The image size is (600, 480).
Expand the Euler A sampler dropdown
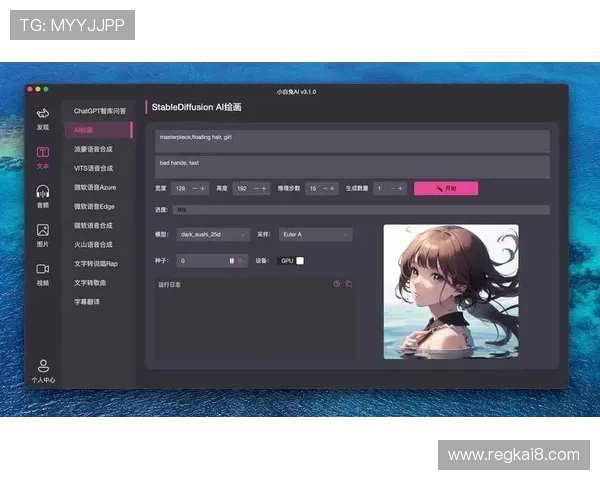(316, 234)
